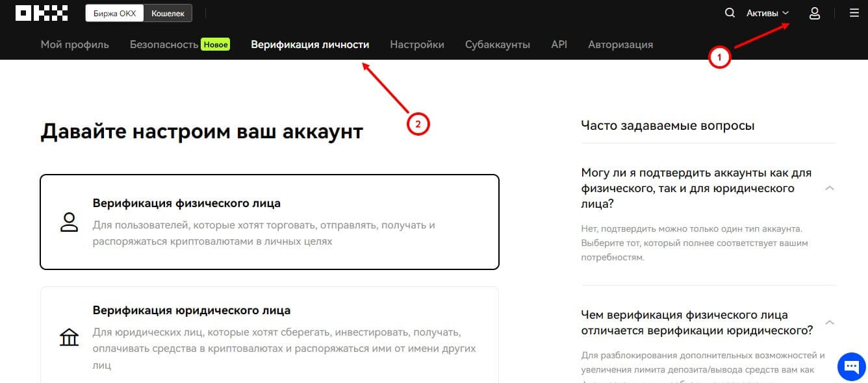This screenshot has width=868, height=383.
Task: Click the OKX logo
Action: 42,13
